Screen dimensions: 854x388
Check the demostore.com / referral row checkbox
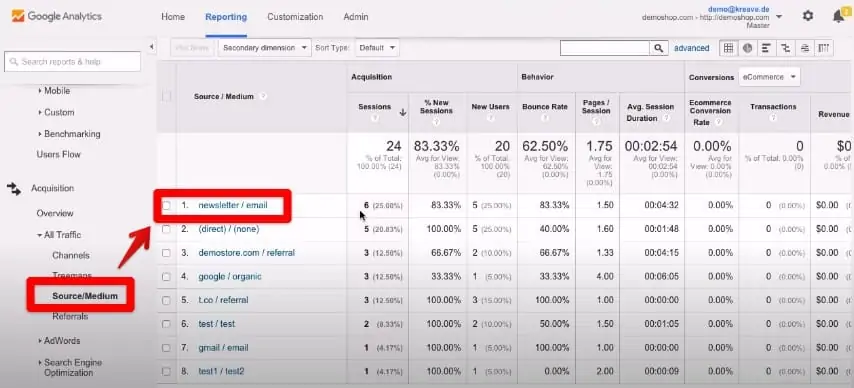point(167,253)
